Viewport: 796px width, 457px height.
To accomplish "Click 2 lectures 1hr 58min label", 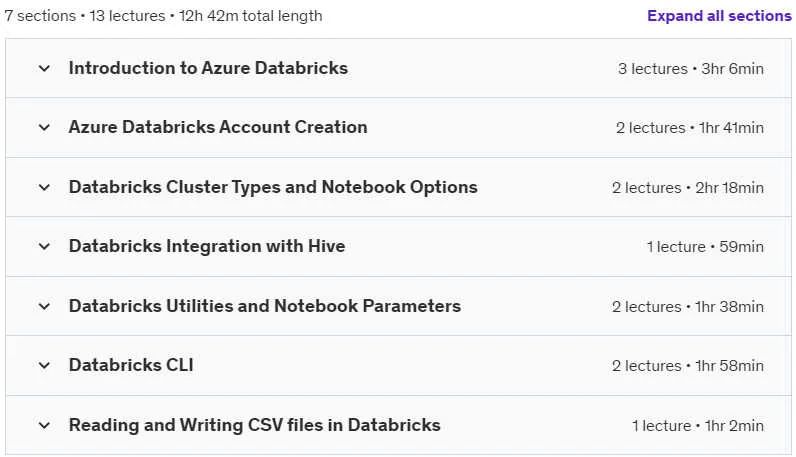I will pos(687,366).
